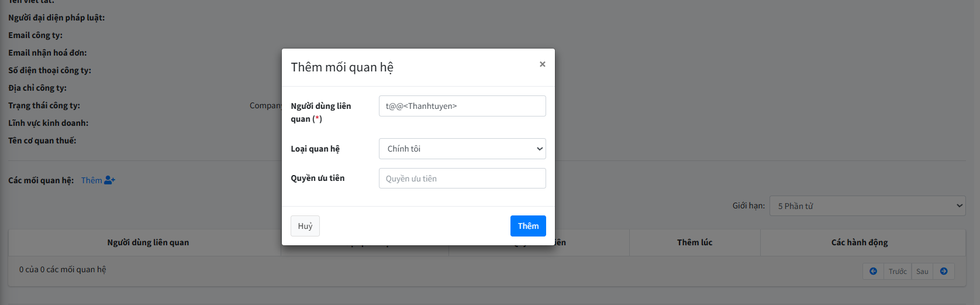Click the Sau pagination button
980x305 pixels.
point(922,271)
